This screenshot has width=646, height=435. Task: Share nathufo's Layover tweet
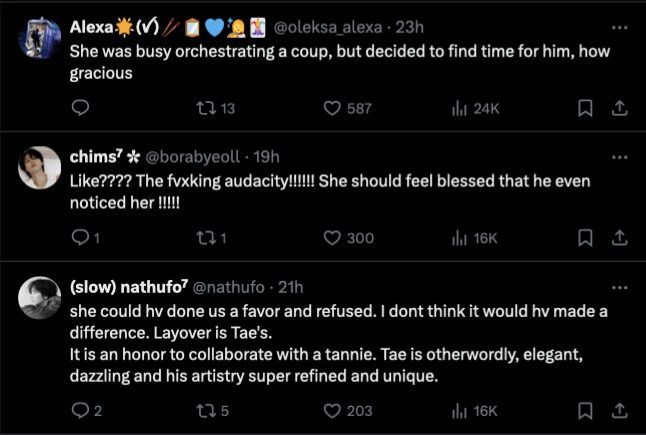[x=619, y=410]
